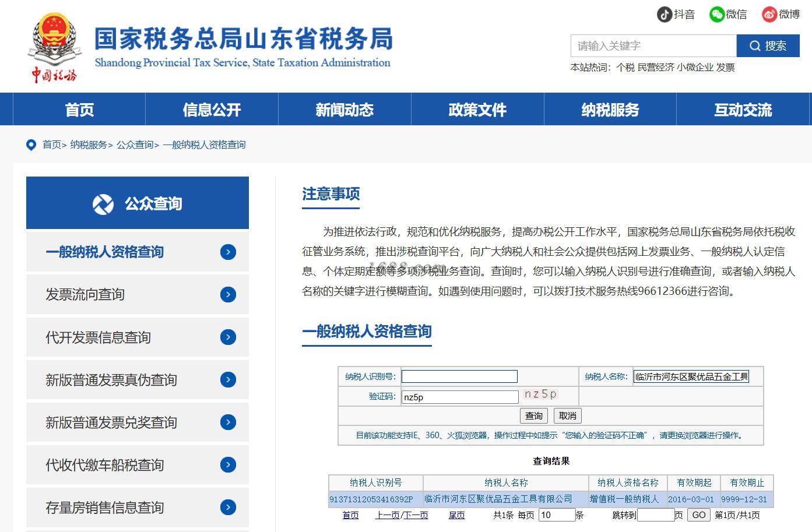Click the 上一页 previous-page link
This screenshot has height=532, width=812.
[x=387, y=515]
